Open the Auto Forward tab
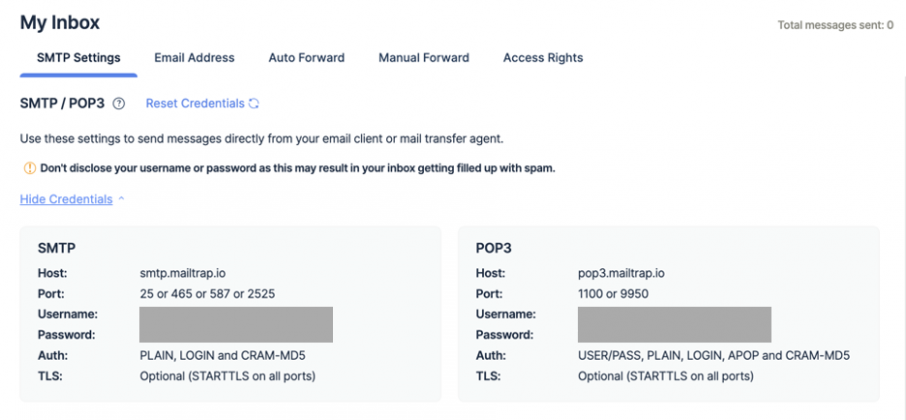 coord(306,58)
